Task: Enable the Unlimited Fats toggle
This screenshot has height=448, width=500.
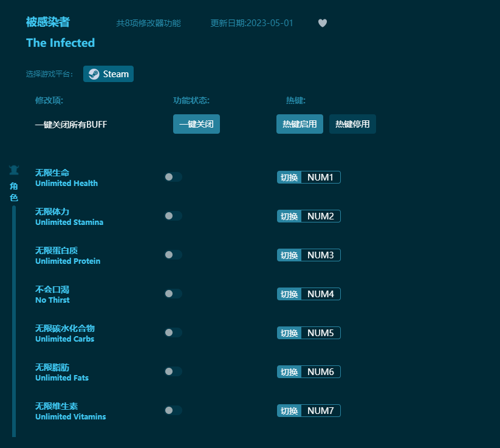Action: (x=173, y=371)
